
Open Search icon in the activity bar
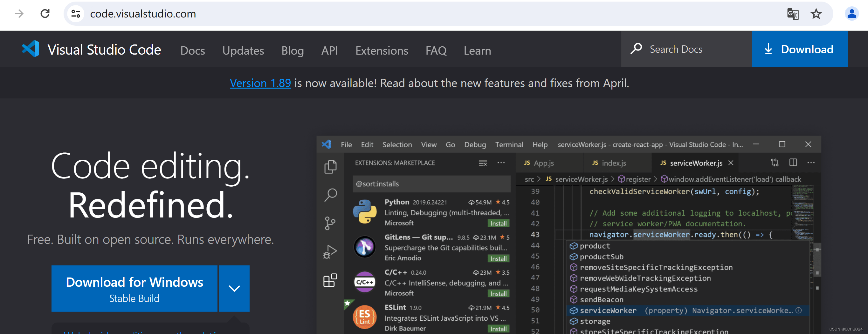point(330,195)
